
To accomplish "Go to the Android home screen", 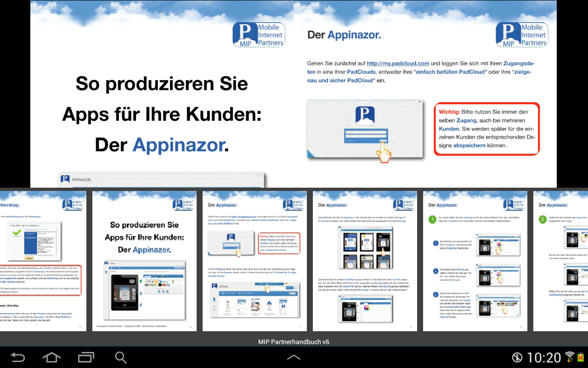I will (x=51, y=357).
